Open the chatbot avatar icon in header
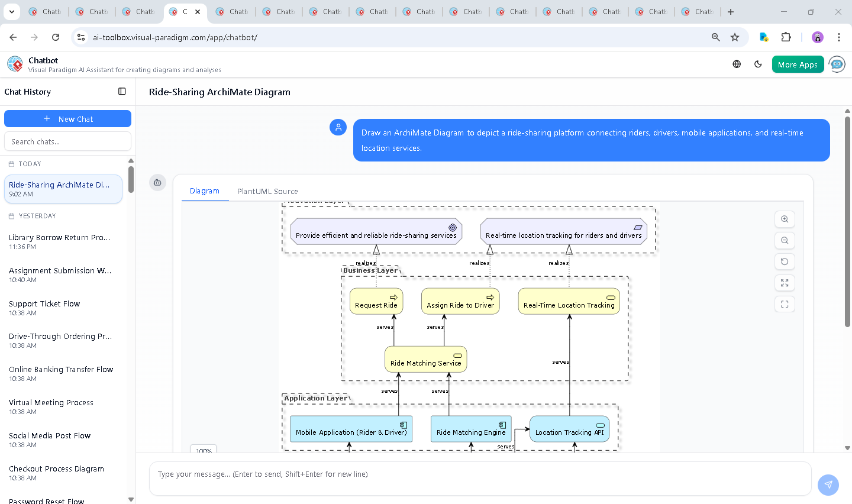The height and width of the screenshot is (504, 852). click(x=837, y=64)
